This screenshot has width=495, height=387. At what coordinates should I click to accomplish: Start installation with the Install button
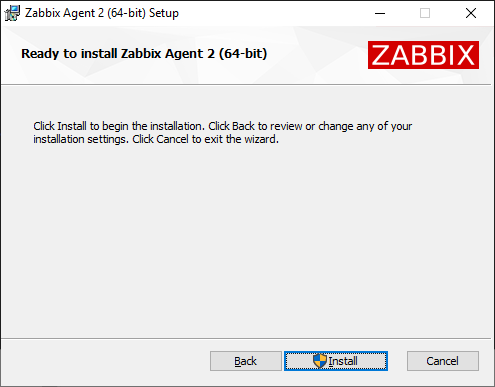click(x=336, y=361)
